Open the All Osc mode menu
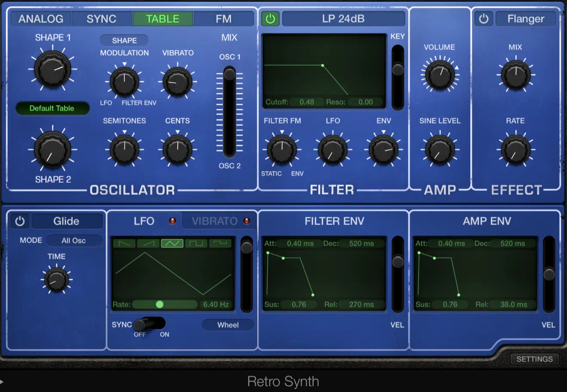Screen dimensions: 567x392 point(74,241)
